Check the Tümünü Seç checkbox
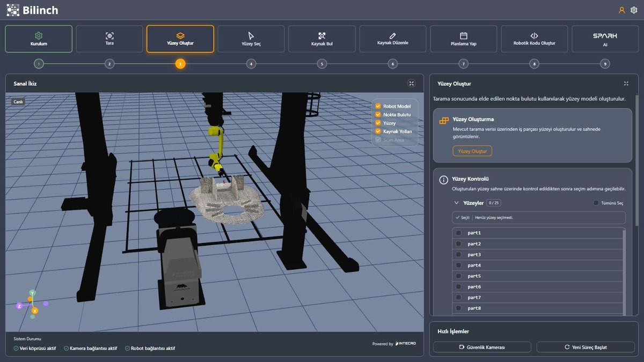The width and height of the screenshot is (644, 362). coord(596,203)
